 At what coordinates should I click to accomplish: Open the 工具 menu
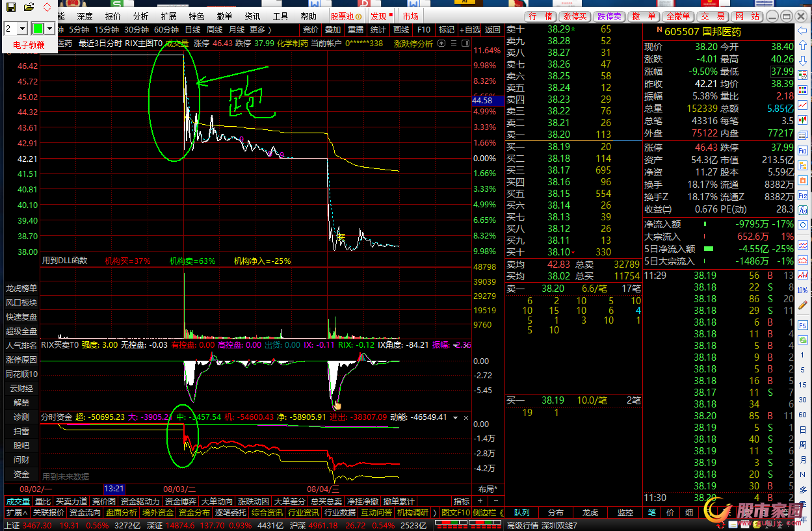(x=280, y=16)
